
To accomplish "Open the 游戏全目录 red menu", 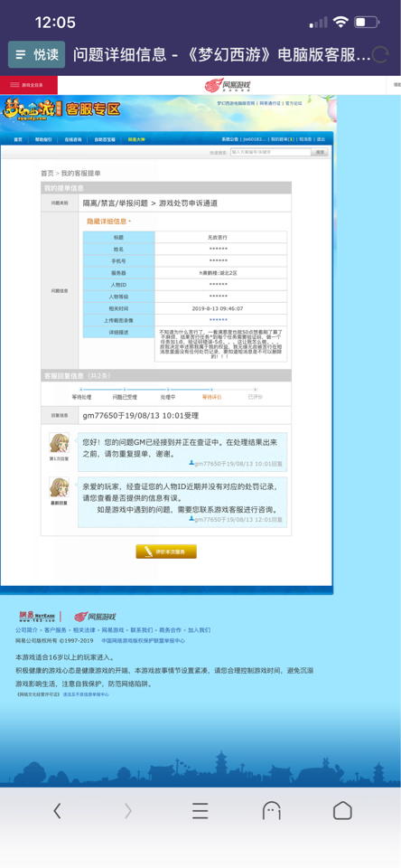I will click(29, 85).
